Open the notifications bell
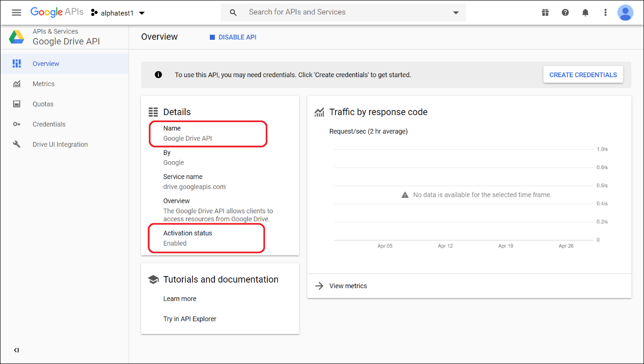The width and height of the screenshot is (644, 364). (585, 13)
